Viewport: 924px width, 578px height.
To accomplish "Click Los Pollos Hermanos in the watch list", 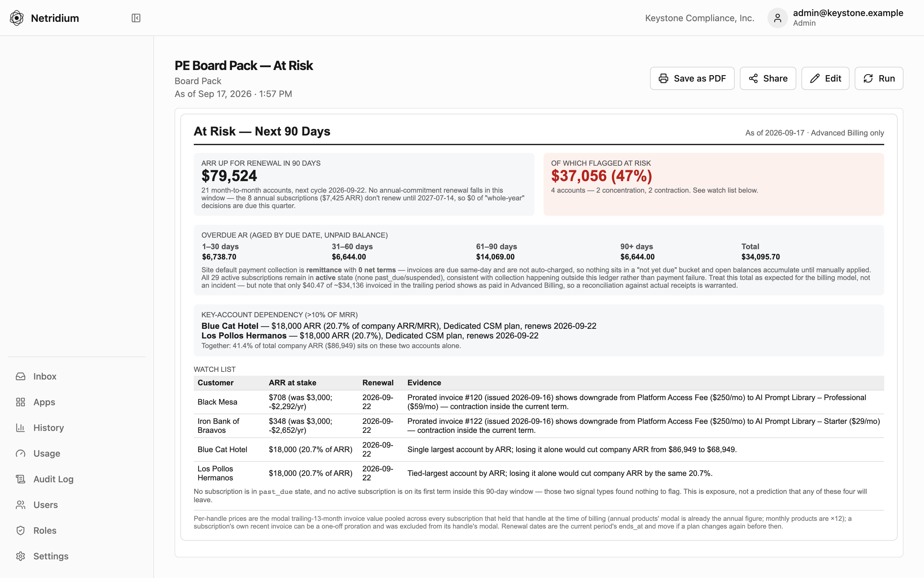I will (x=215, y=473).
